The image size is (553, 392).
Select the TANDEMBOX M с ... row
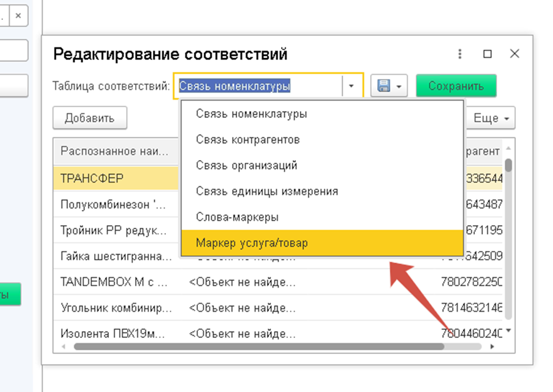tap(278, 281)
